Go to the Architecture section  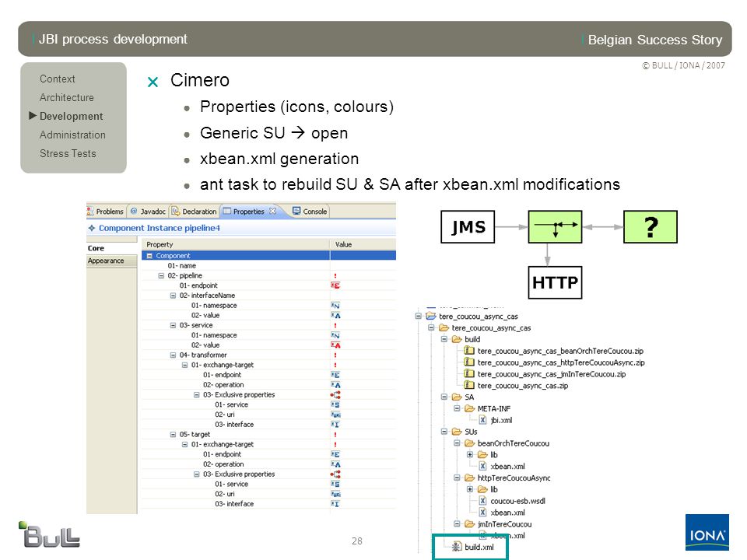(x=67, y=98)
